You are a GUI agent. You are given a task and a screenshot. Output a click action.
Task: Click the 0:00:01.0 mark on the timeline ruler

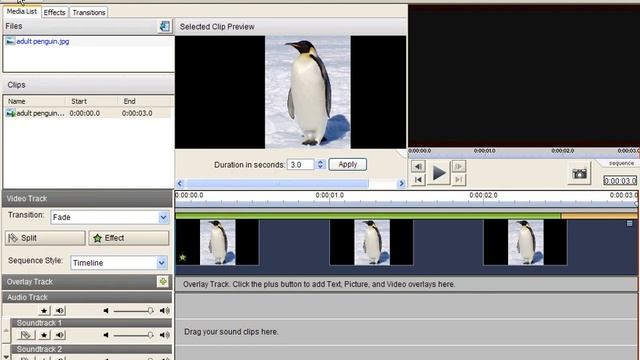(330, 196)
